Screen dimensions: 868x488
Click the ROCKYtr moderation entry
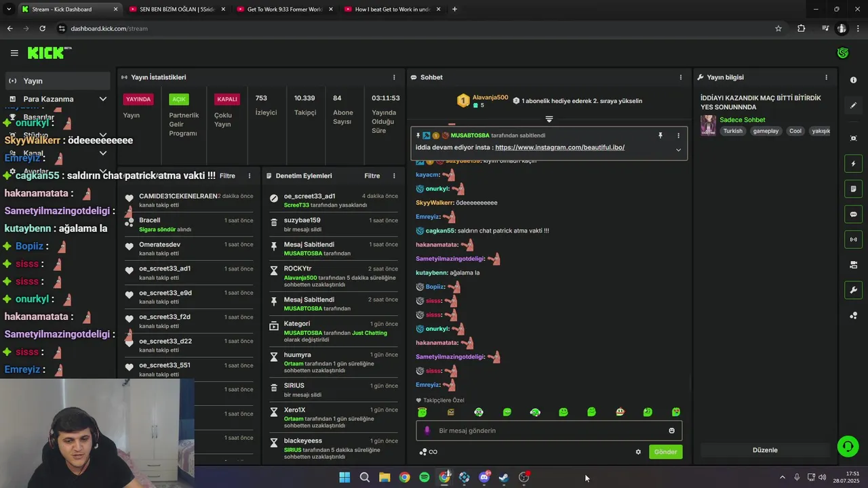click(335, 277)
